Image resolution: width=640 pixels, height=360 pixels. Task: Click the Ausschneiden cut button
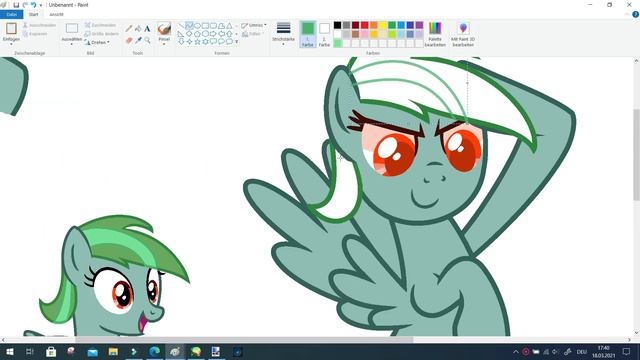tap(39, 25)
